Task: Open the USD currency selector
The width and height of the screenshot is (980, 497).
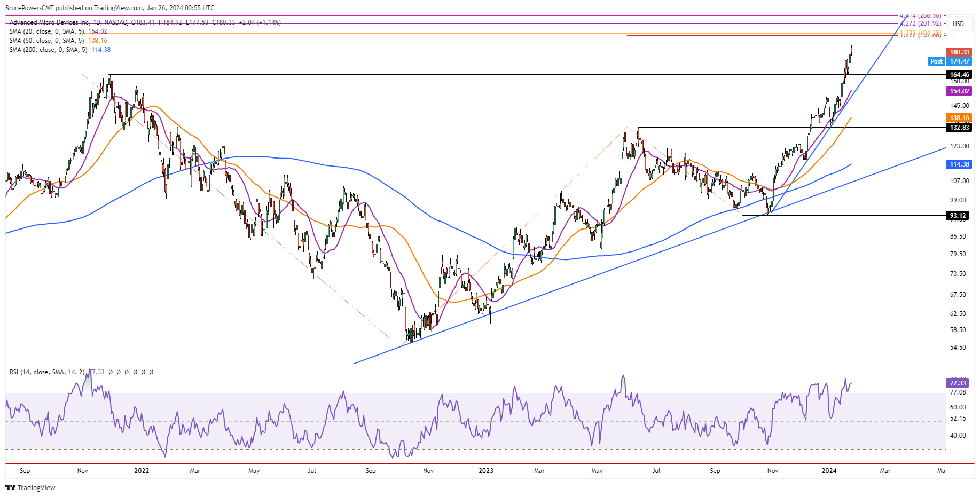Action: click(x=959, y=23)
